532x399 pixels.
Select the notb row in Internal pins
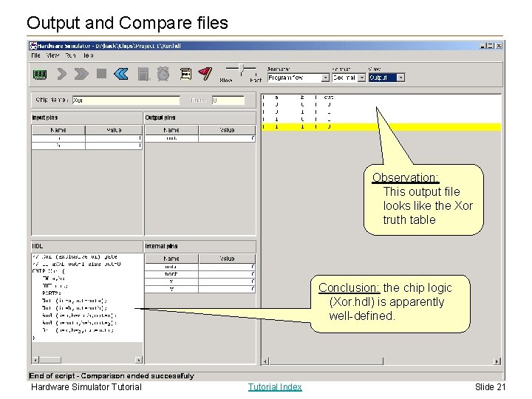tap(200, 274)
